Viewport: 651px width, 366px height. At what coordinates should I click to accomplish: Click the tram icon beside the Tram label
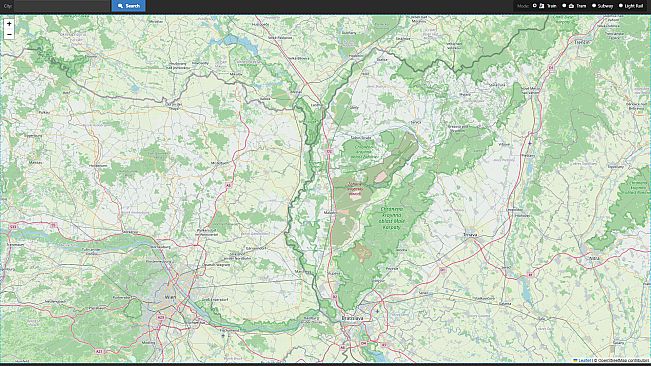pos(571,6)
